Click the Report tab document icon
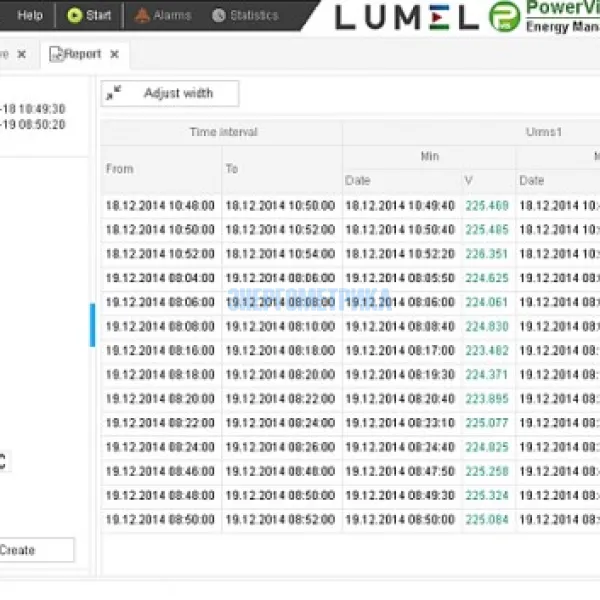The image size is (600, 600). (56, 54)
